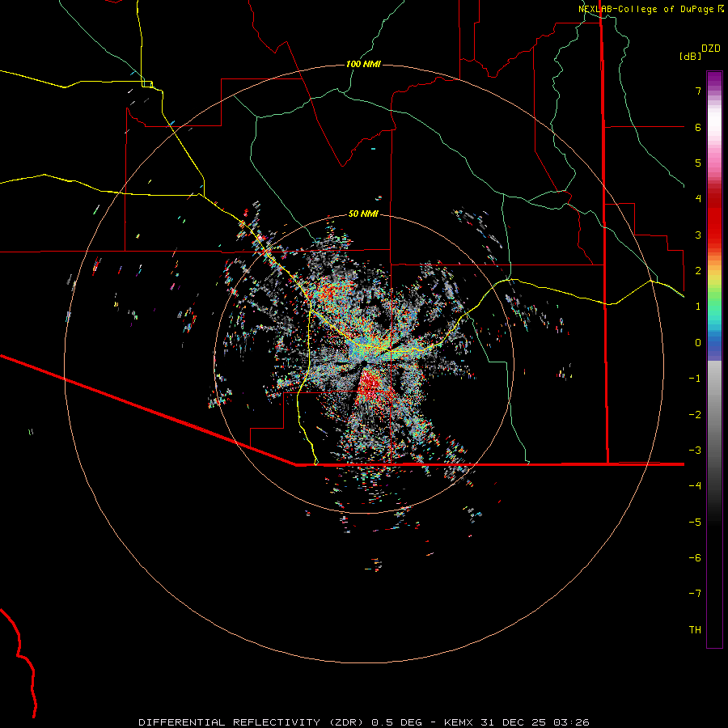The width and height of the screenshot is (728, 728).
Task: Click the -5 value on color scale
Action: tap(695, 523)
